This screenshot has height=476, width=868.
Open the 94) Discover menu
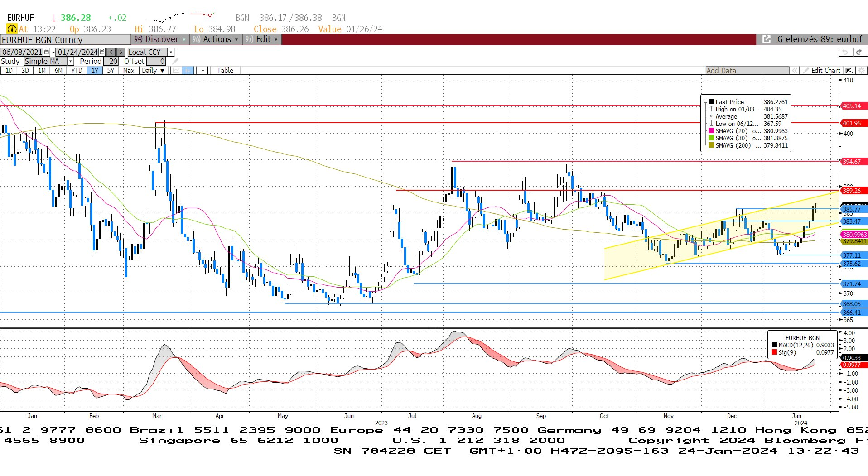click(x=160, y=39)
